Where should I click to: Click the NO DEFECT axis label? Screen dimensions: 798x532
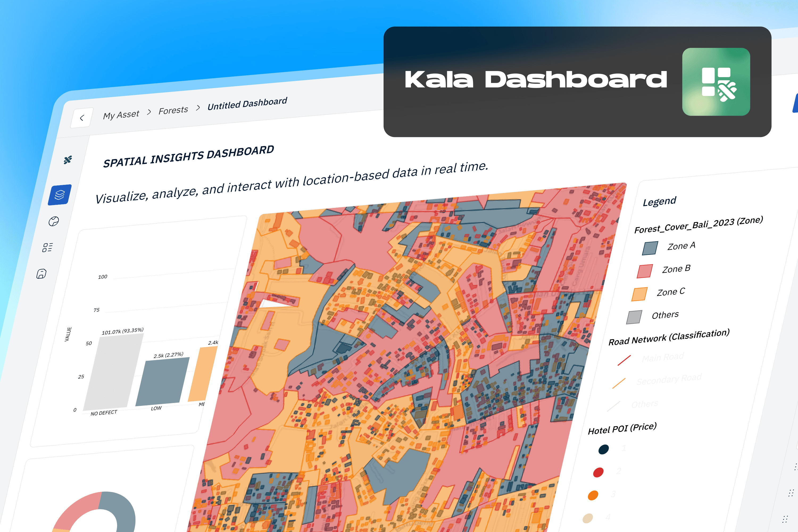point(104,413)
